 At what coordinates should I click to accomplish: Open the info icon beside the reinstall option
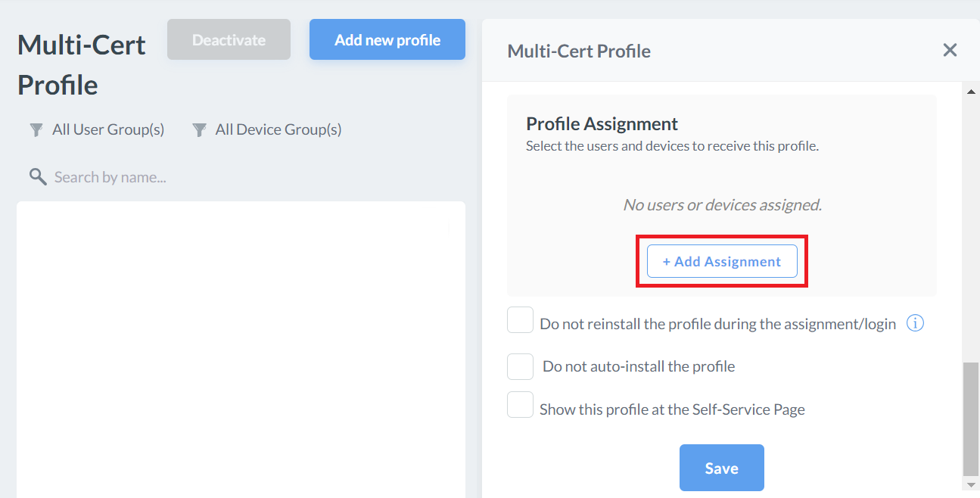coord(915,324)
